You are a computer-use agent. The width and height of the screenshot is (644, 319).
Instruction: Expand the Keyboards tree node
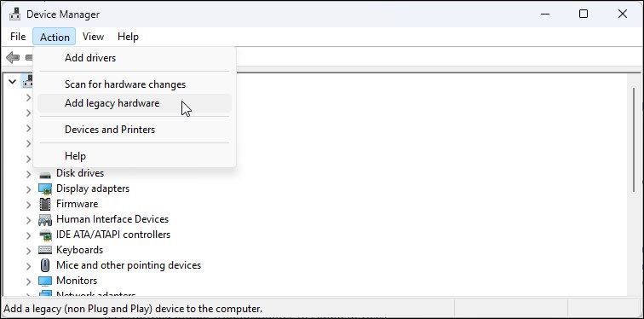tap(28, 251)
